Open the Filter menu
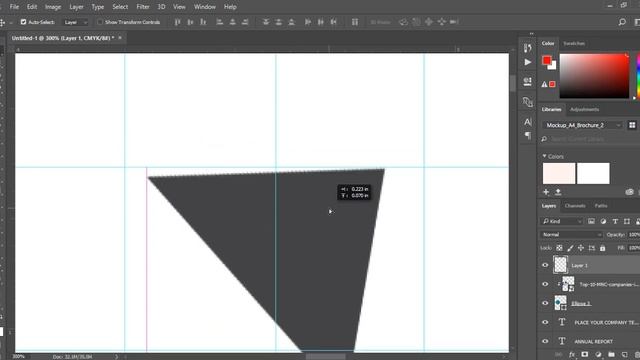640x360 pixels. pos(143,7)
